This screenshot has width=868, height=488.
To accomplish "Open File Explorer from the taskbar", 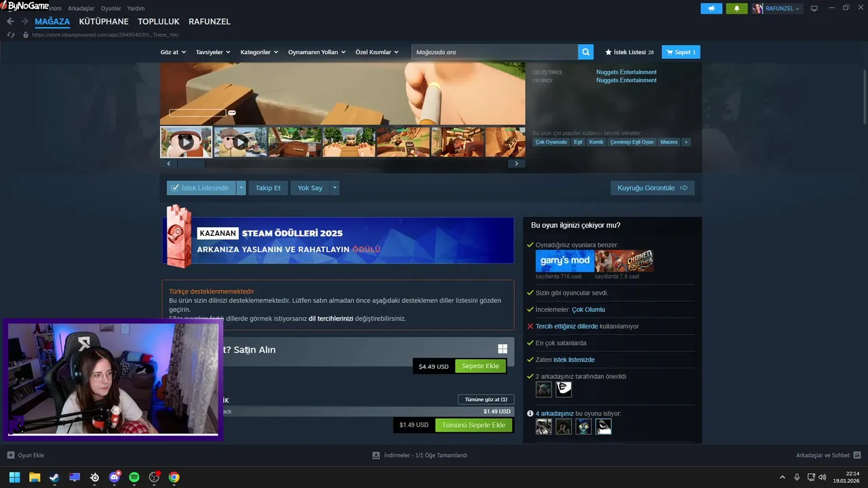I will [35, 477].
